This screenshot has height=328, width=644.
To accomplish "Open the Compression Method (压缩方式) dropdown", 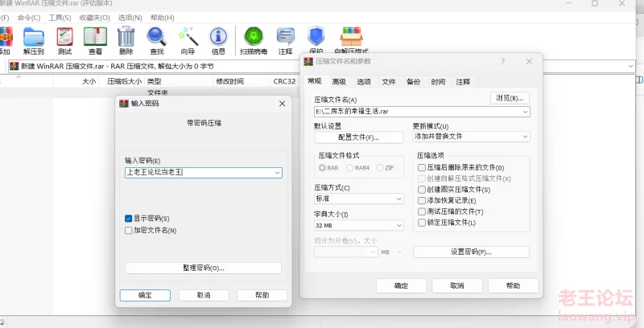I will 359,199.
